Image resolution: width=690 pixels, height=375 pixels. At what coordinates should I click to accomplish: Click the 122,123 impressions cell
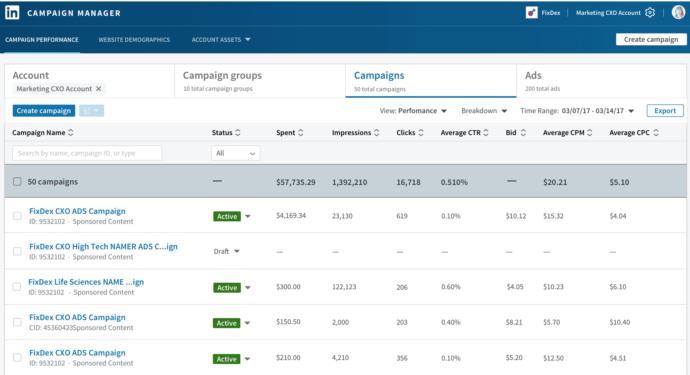click(x=344, y=287)
